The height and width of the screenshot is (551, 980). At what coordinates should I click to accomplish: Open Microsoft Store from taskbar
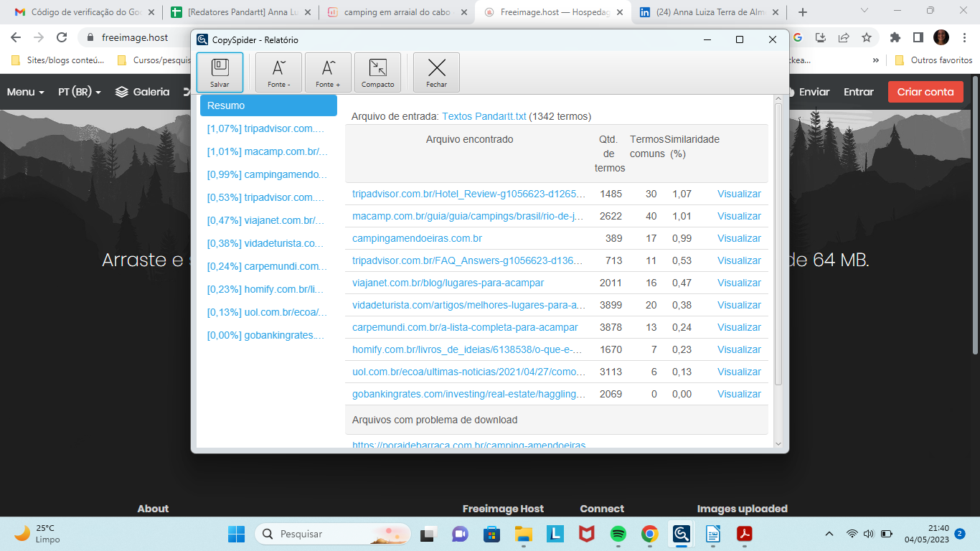(491, 534)
